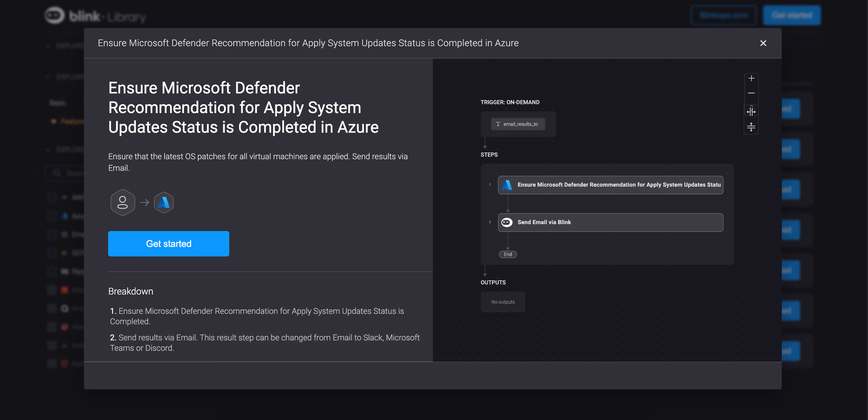
Task: Click the large automation title heading
Action: (243, 108)
